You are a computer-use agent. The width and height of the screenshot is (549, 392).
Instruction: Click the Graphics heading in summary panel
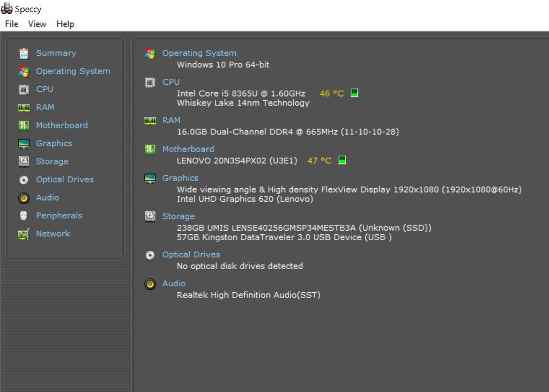click(x=180, y=178)
